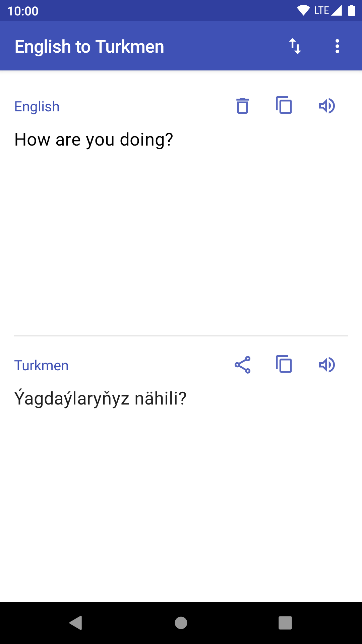Tap the battery icon in status bar

[352, 10]
